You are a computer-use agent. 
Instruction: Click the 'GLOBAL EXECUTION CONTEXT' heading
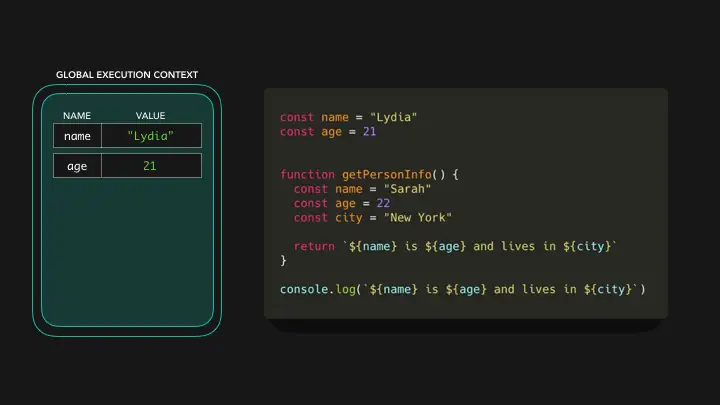(x=127, y=75)
